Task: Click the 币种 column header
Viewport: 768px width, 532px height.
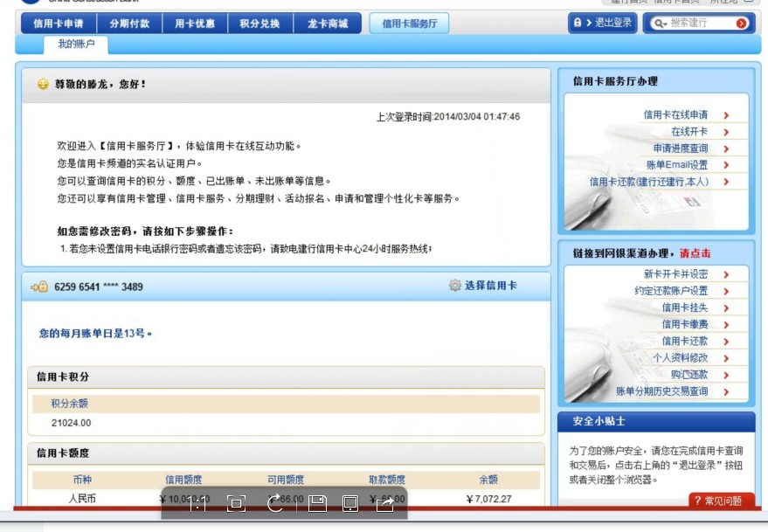Action: (x=82, y=479)
